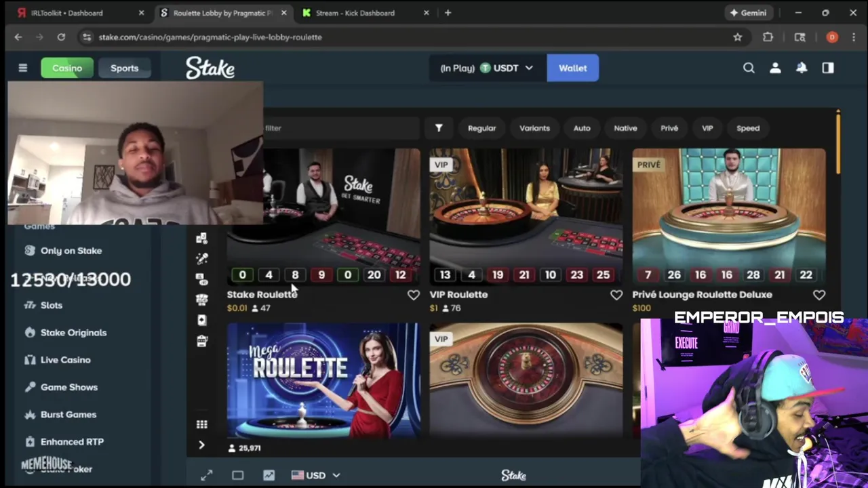Click the Stake logo in header
The width and height of the screenshot is (868, 488).
click(210, 68)
